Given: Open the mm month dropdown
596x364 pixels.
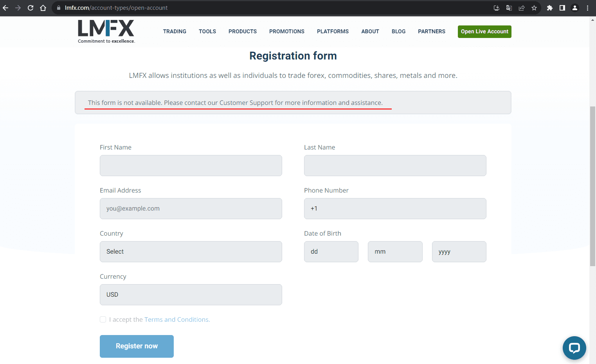Looking at the screenshot, I should [395, 252].
